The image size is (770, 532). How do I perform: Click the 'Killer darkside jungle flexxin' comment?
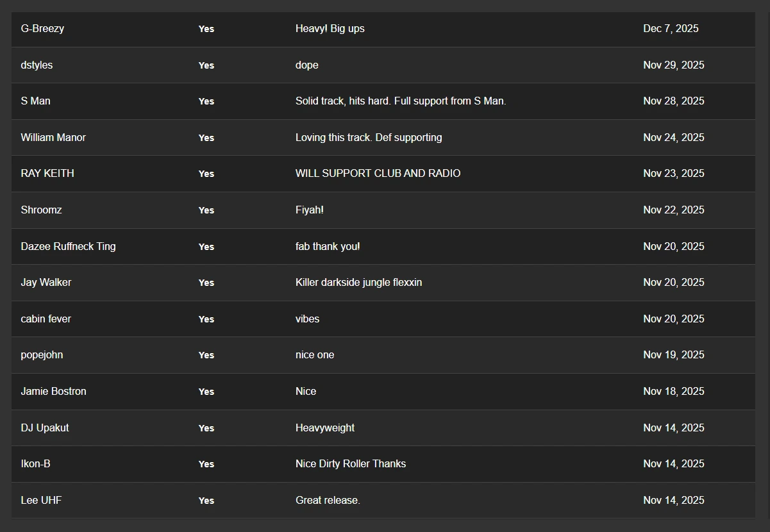tap(358, 283)
